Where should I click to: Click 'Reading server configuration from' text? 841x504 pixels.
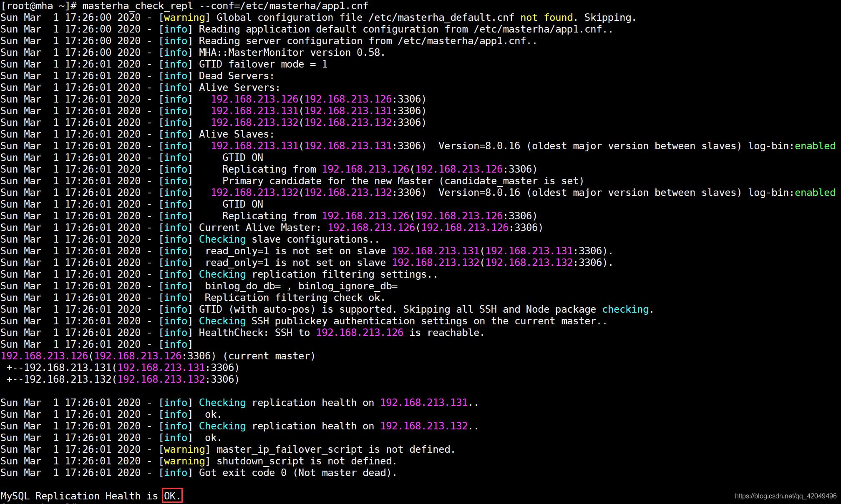[295, 41]
